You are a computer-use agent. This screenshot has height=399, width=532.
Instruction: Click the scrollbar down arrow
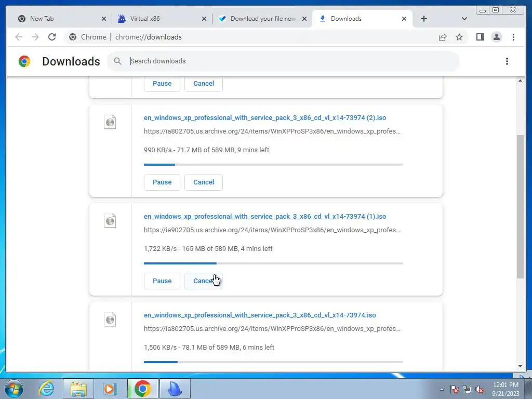(x=521, y=366)
